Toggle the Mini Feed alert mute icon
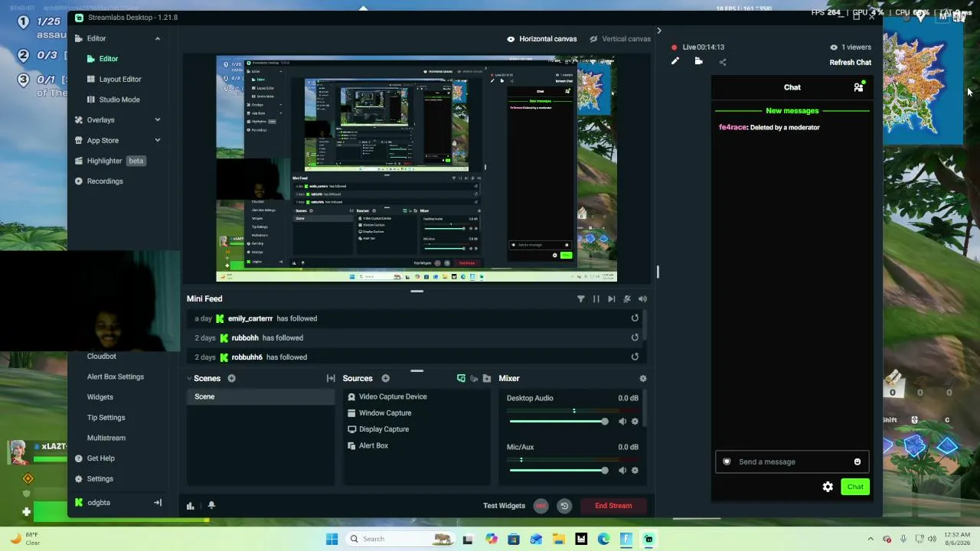The height and width of the screenshot is (551, 980). [627, 299]
